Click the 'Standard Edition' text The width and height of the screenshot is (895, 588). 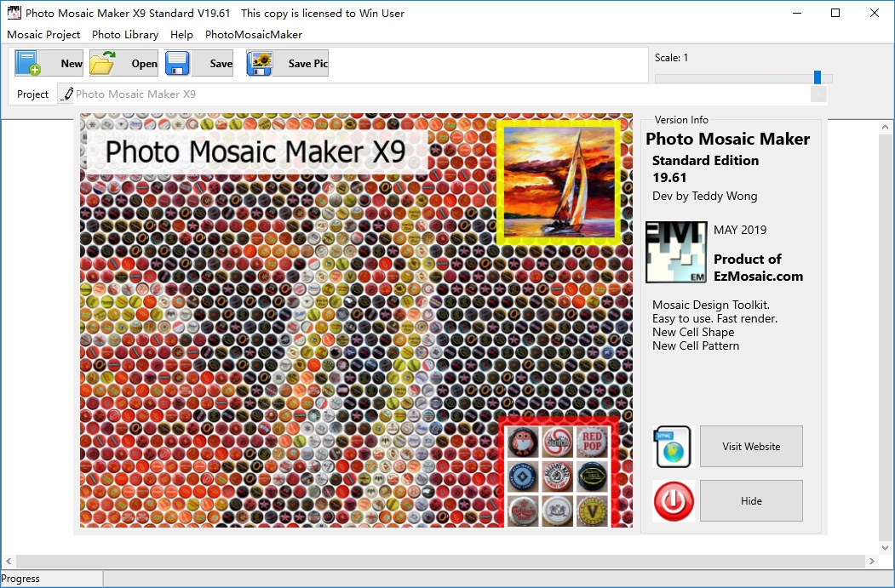pyautogui.click(x=705, y=160)
